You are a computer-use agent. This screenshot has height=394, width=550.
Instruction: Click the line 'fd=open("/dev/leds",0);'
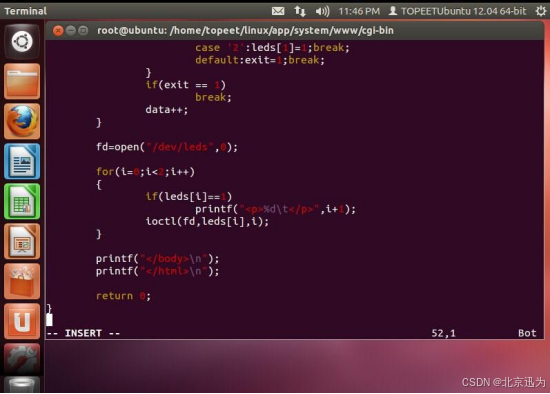click(167, 147)
